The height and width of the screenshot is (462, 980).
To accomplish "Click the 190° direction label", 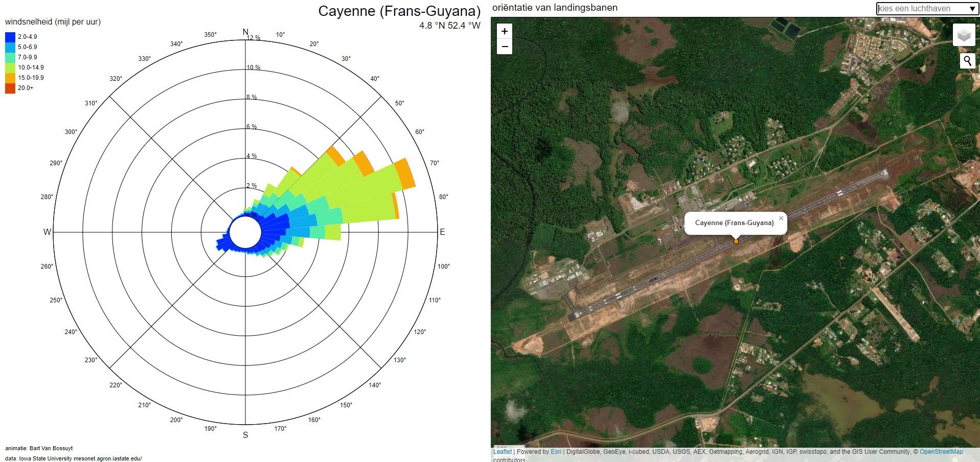I will click(x=210, y=429).
